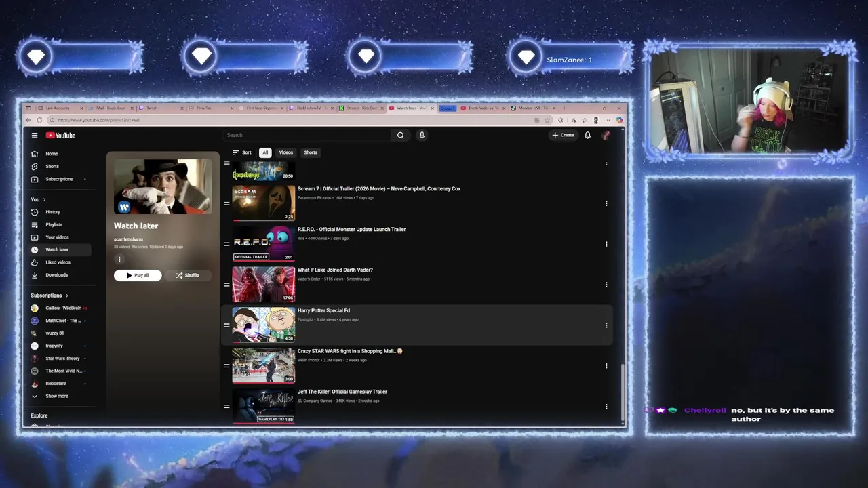Screen dimensions: 868x488
Task: Open the Copilot icon in browser toolbar
Action: point(619,120)
